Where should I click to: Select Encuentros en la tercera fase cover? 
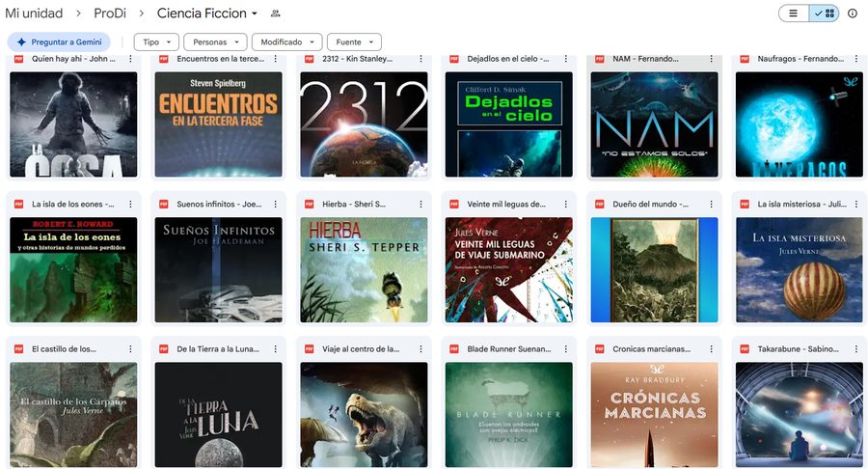(219, 124)
